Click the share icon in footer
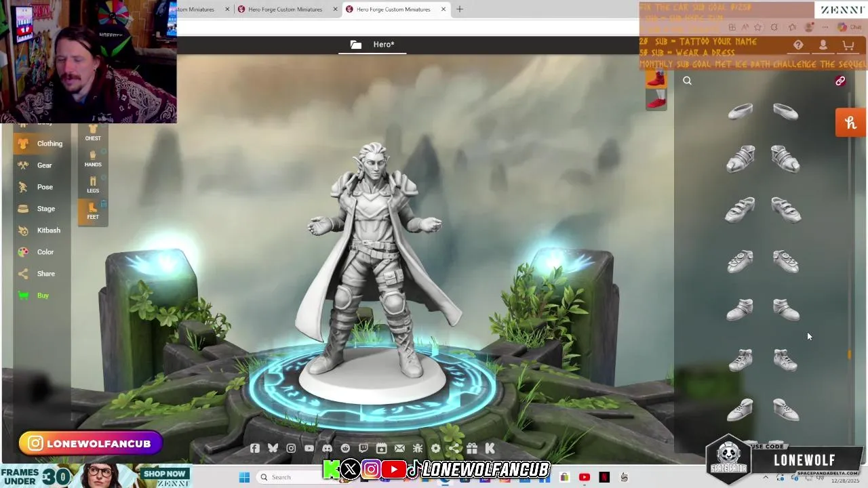 pos(454,448)
